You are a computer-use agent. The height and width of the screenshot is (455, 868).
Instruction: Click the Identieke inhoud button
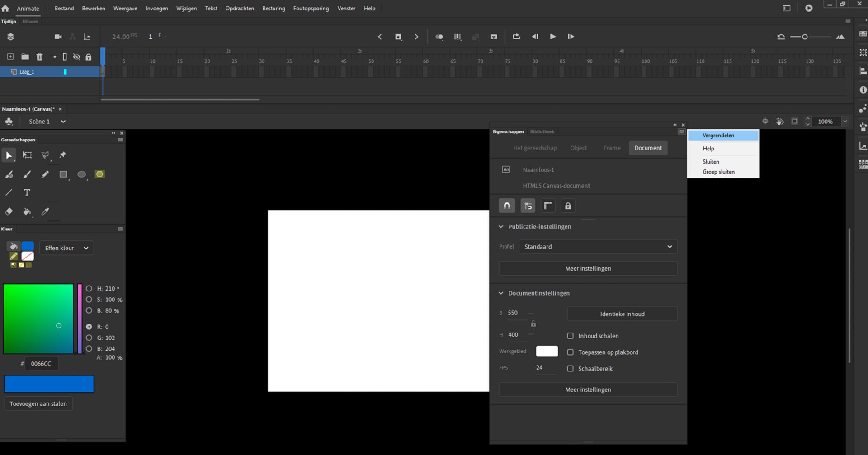click(623, 314)
